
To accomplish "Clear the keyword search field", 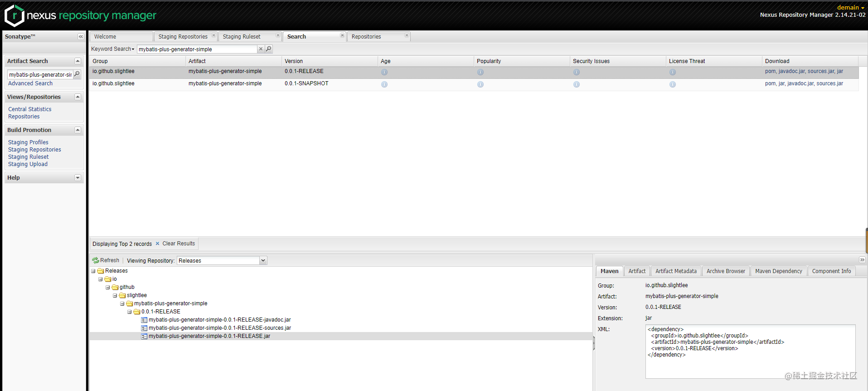I will coord(261,49).
